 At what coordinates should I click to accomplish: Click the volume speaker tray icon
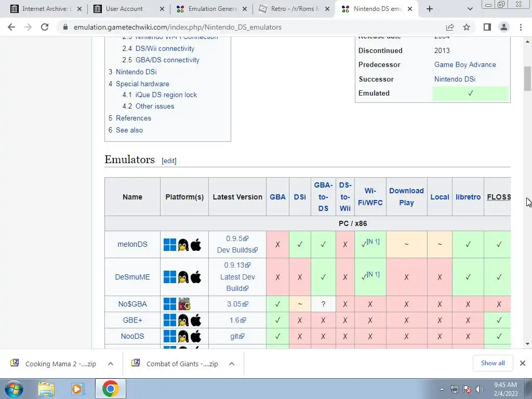click(480, 389)
